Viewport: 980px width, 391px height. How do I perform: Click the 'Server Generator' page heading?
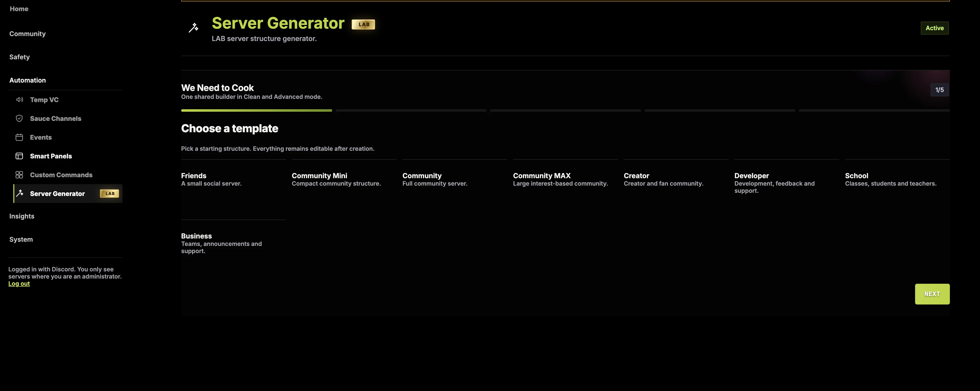coord(278,23)
